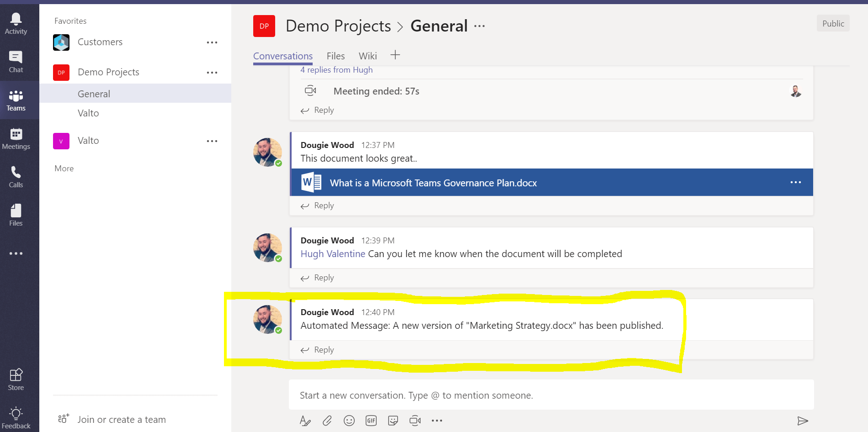Start a Meet now video call
Viewport: 868px width, 432px height.
(x=415, y=421)
